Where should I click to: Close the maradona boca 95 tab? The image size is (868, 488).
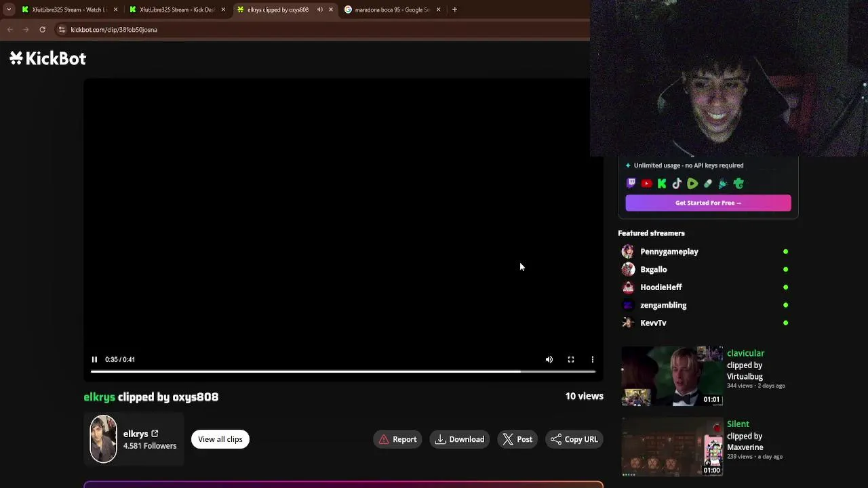click(x=438, y=9)
